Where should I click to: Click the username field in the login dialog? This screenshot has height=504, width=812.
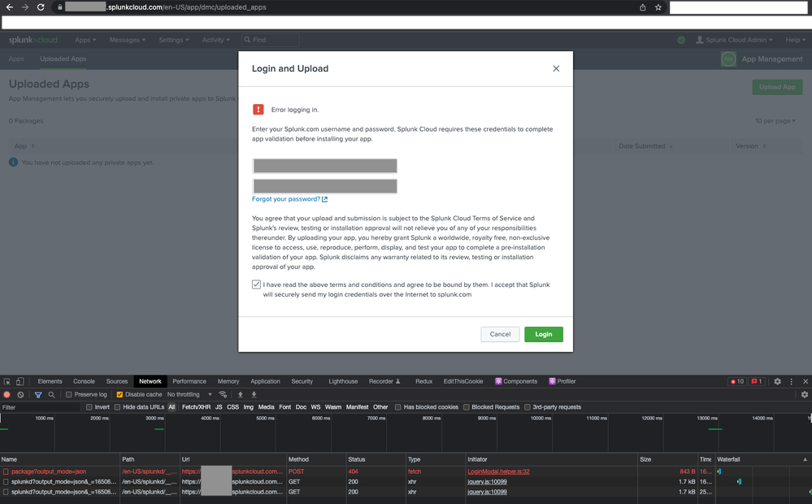pyautogui.click(x=324, y=166)
